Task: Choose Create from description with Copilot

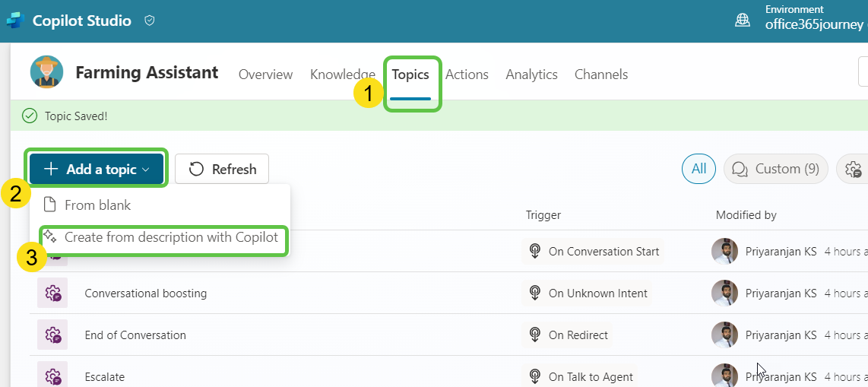Action: click(170, 237)
